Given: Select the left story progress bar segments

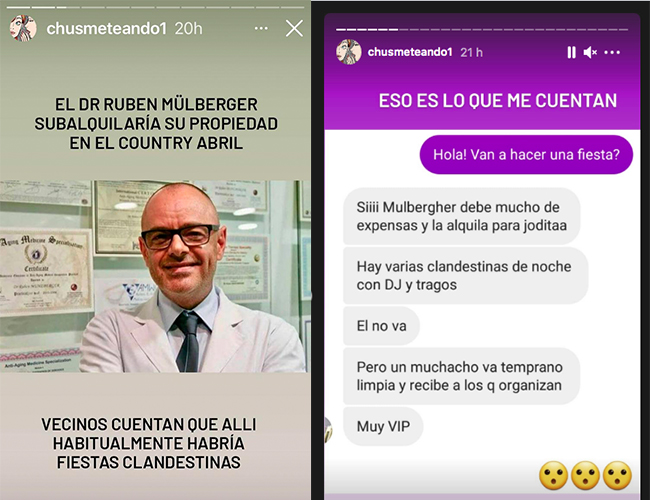Looking at the screenshot, I should click(155, 7).
